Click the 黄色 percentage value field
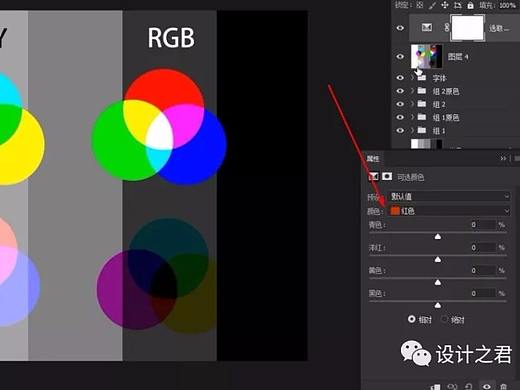The image size is (520, 390). pos(482,270)
